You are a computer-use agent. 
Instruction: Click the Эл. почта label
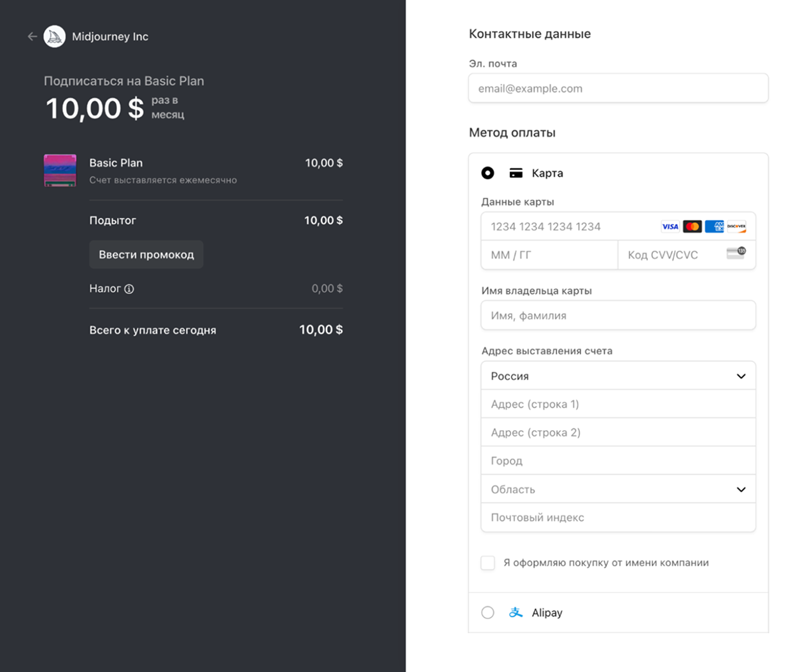coord(493,64)
